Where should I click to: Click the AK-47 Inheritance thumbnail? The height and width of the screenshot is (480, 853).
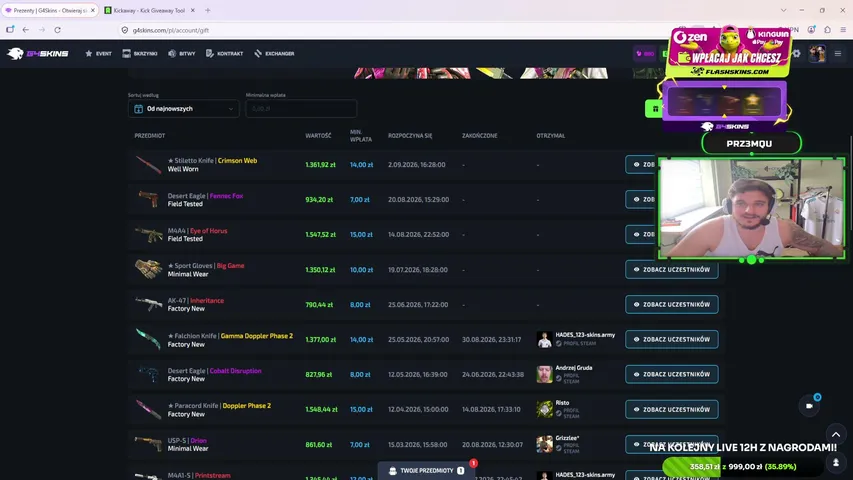[149, 304]
